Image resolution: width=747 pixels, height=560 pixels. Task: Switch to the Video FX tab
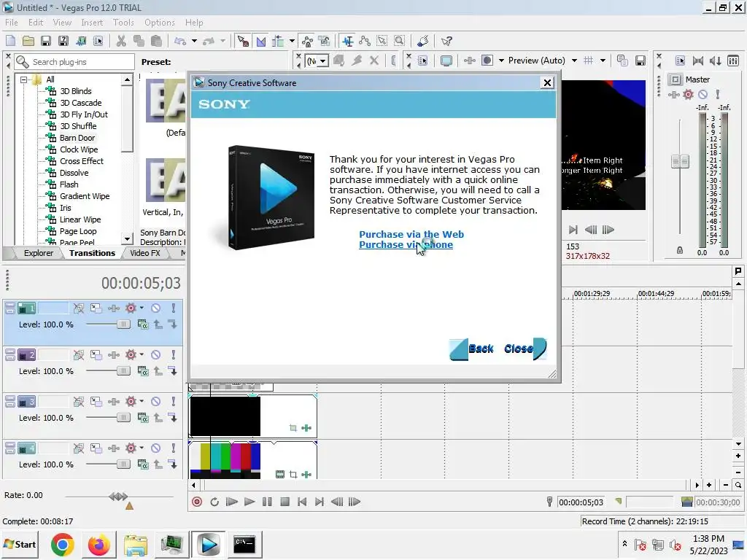click(145, 253)
